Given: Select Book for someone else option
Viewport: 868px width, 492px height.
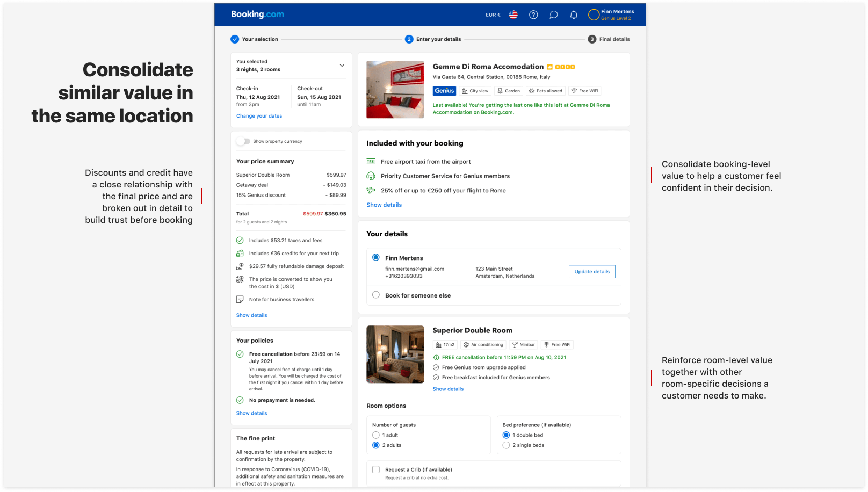Looking at the screenshot, I should (376, 295).
